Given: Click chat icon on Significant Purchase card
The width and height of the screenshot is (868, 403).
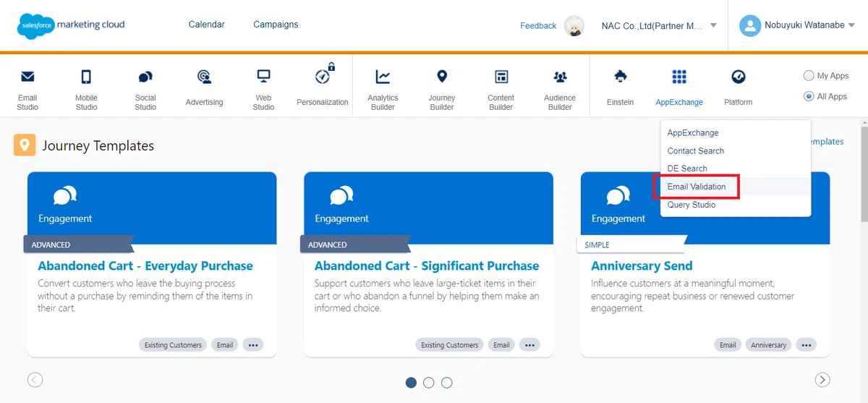Looking at the screenshot, I should coord(341,196).
